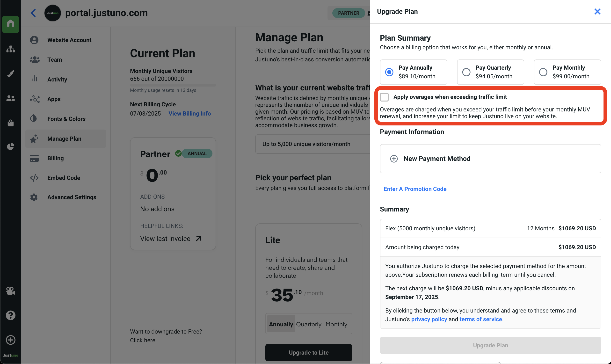The height and width of the screenshot is (364, 611).
Task: Click the green home icon in the sidebar
Action: (x=11, y=24)
